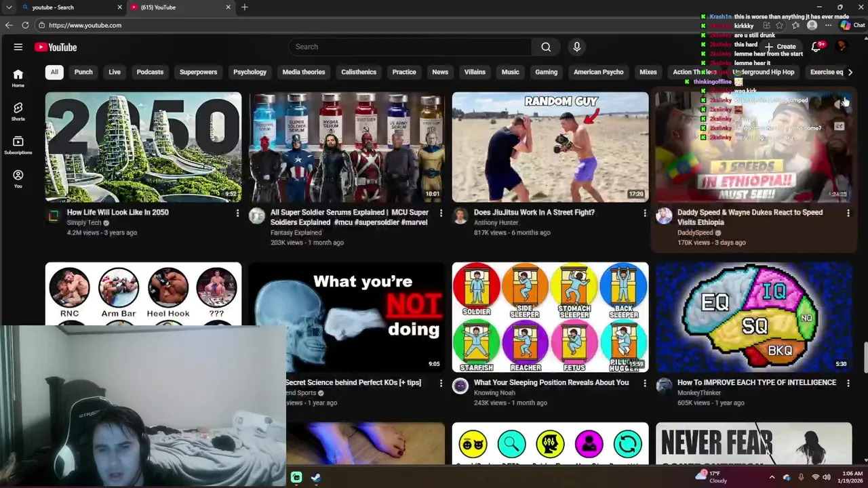Open options for the 2050 video
This screenshot has height=488, width=868.
[237, 213]
